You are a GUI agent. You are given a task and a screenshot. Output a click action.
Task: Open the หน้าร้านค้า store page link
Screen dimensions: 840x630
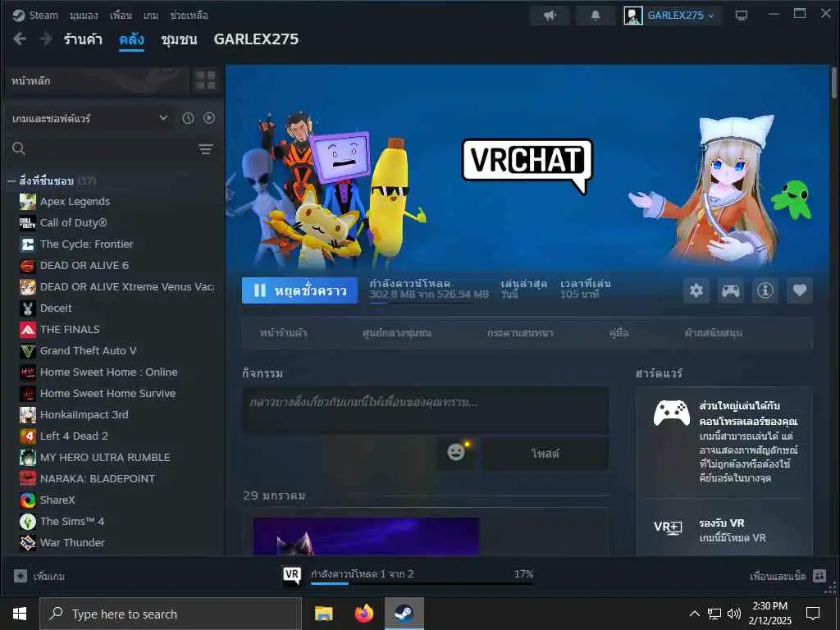pos(283,333)
